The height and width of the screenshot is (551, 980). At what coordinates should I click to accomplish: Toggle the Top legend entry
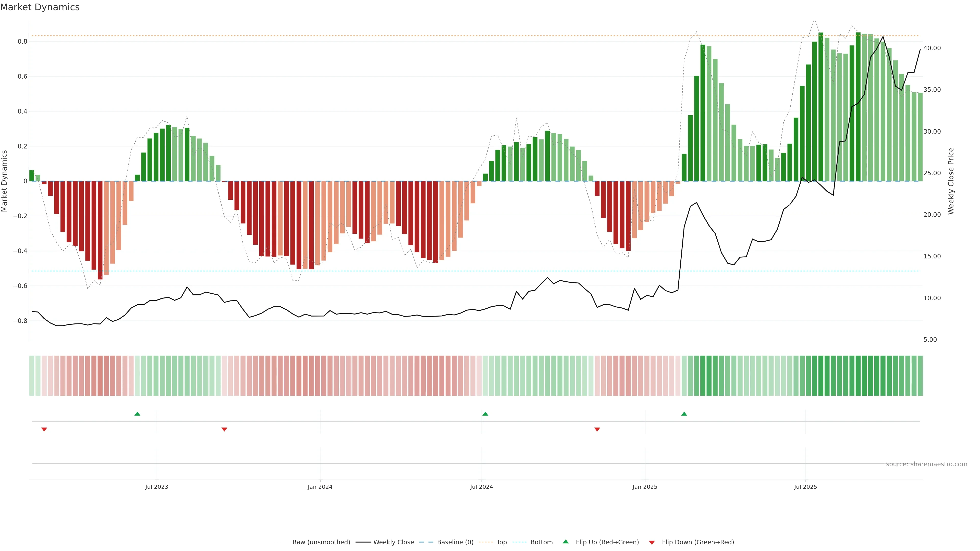(x=501, y=542)
